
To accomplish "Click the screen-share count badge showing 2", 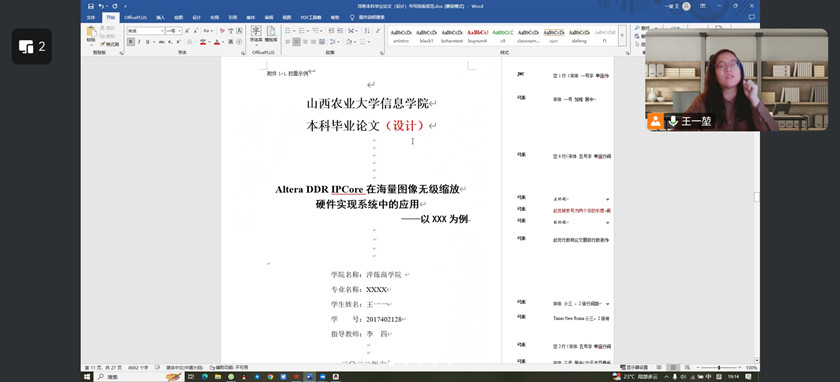I will [x=32, y=47].
